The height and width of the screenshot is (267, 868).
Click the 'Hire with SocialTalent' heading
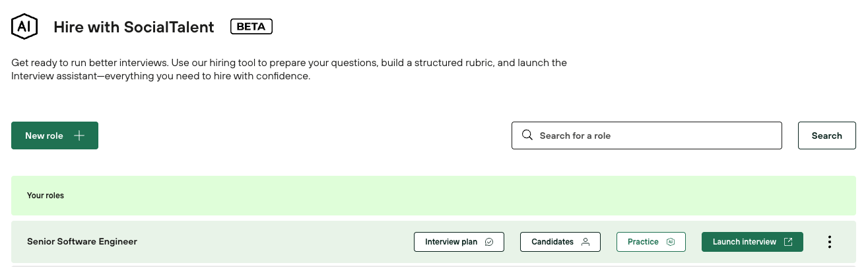[133, 27]
